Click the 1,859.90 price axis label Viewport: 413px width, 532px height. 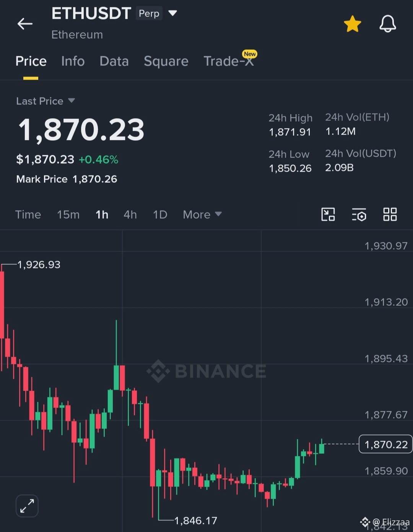(386, 471)
